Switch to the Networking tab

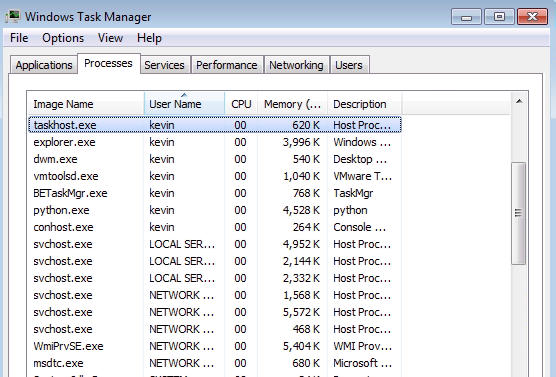[296, 65]
